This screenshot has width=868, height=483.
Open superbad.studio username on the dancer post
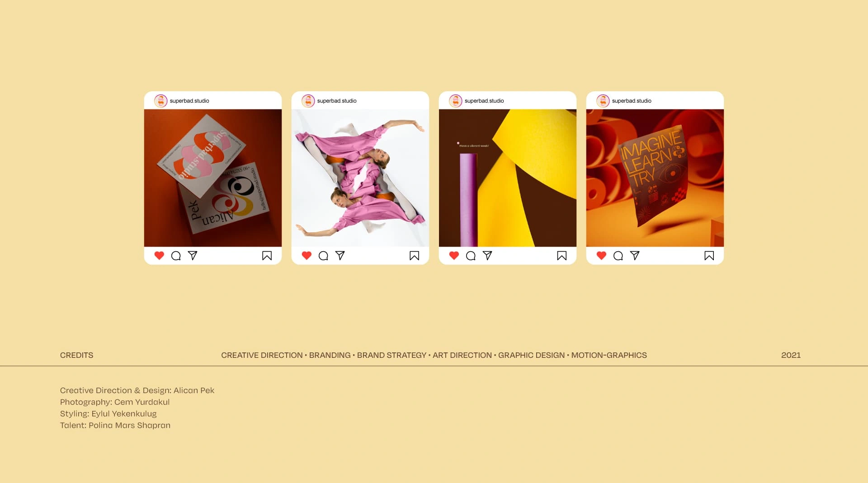[337, 101]
